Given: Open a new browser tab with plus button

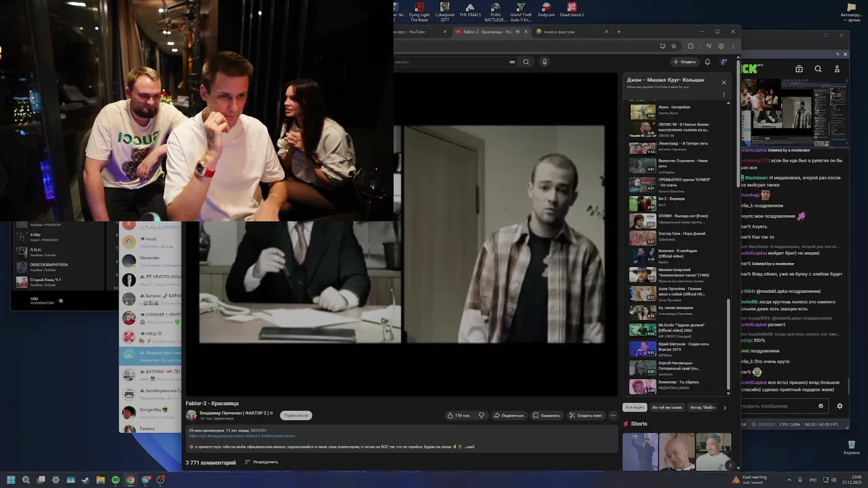Looking at the screenshot, I should tap(618, 32).
